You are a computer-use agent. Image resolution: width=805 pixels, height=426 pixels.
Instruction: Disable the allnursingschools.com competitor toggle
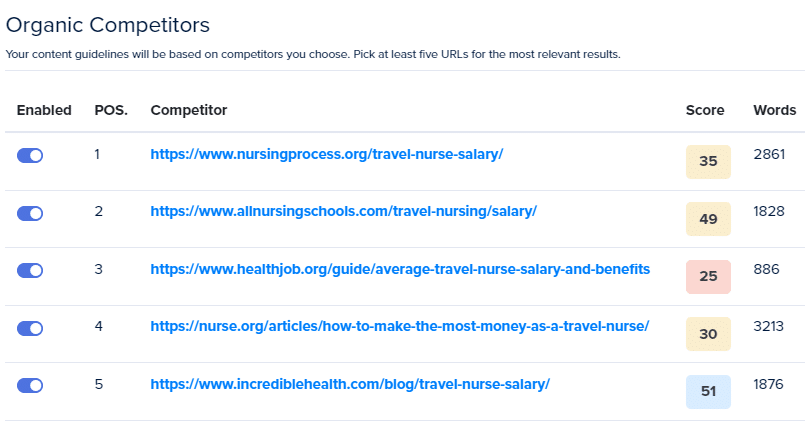[x=30, y=212]
